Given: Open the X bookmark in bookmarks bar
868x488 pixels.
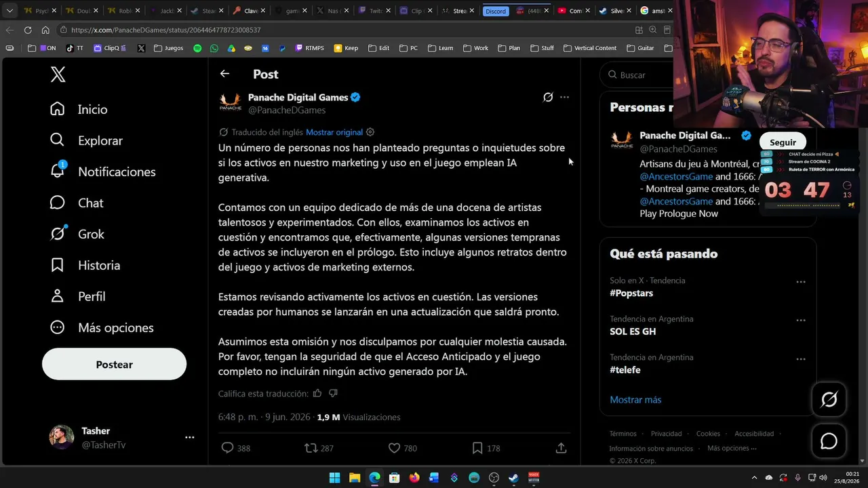Looking at the screenshot, I should pyautogui.click(x=141, y=48).
